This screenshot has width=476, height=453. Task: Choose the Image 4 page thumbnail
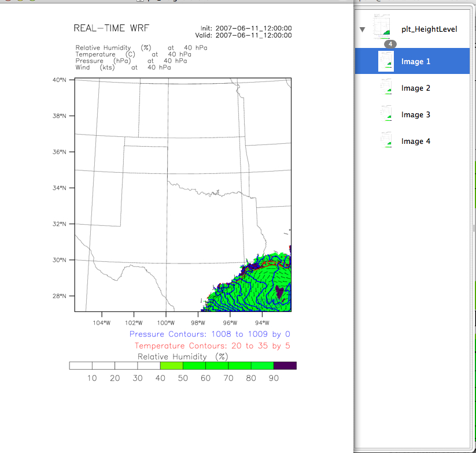(386, 141)
